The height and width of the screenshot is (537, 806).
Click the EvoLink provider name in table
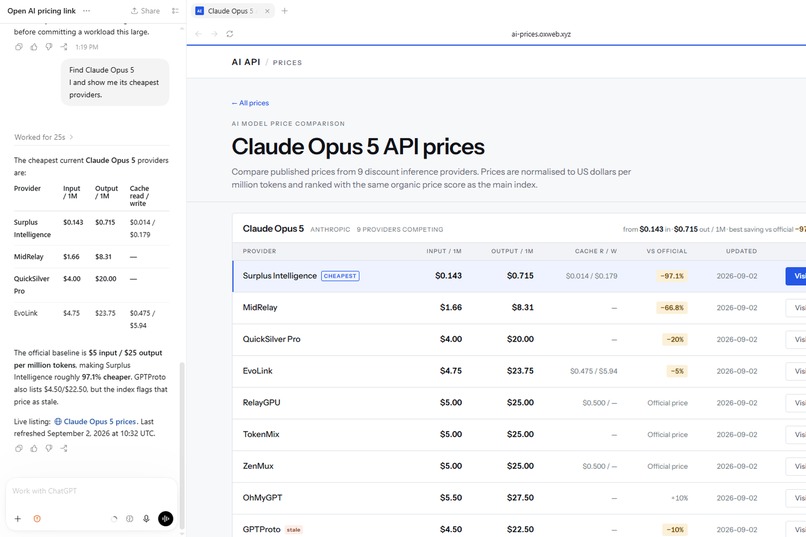coord(258,371)
